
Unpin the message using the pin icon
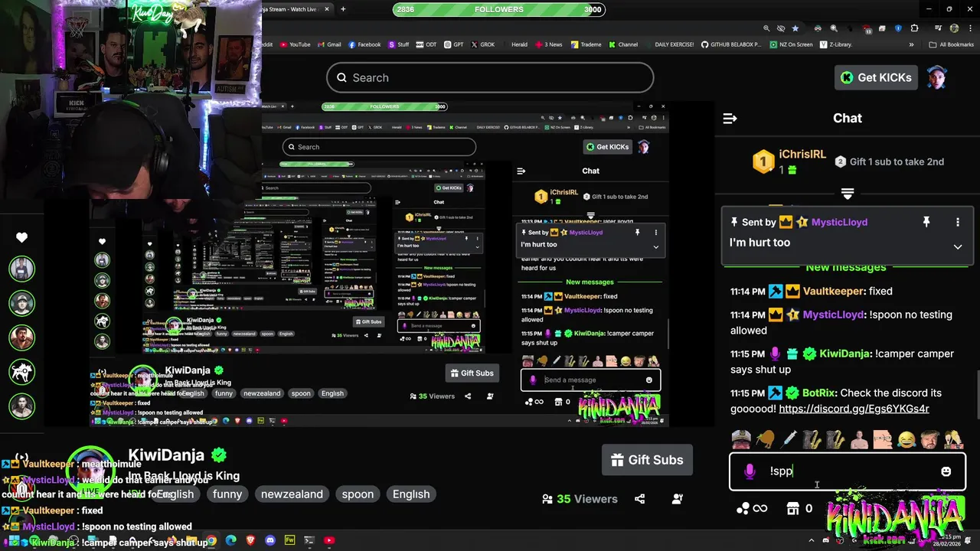click(926, 222)
